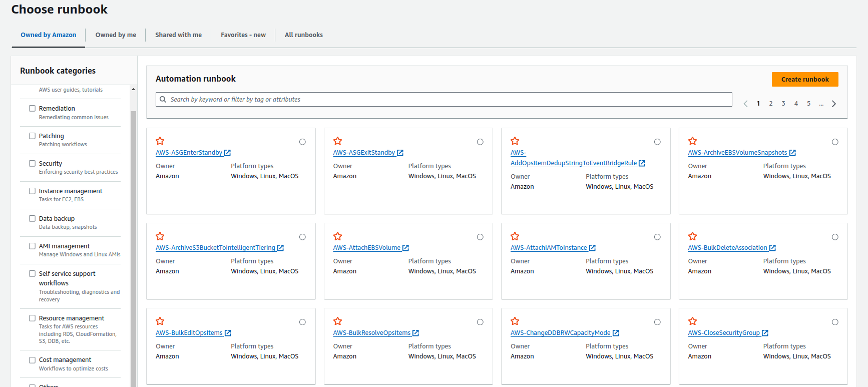Screen dimensions: 868x387
Task: Jump to page 5 of runbooks
Action: click(808, 104)
